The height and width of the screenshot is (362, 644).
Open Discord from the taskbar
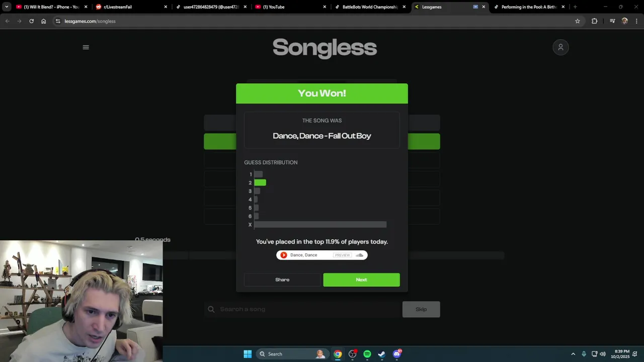click(397, 354)
